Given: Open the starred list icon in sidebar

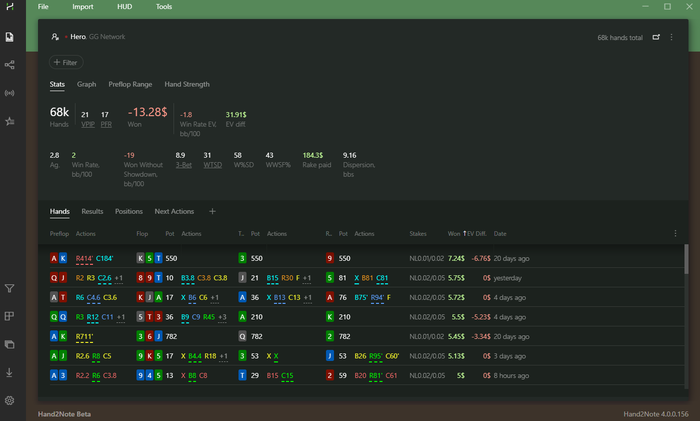Looking at the screenshot, I should coord(9,121).
